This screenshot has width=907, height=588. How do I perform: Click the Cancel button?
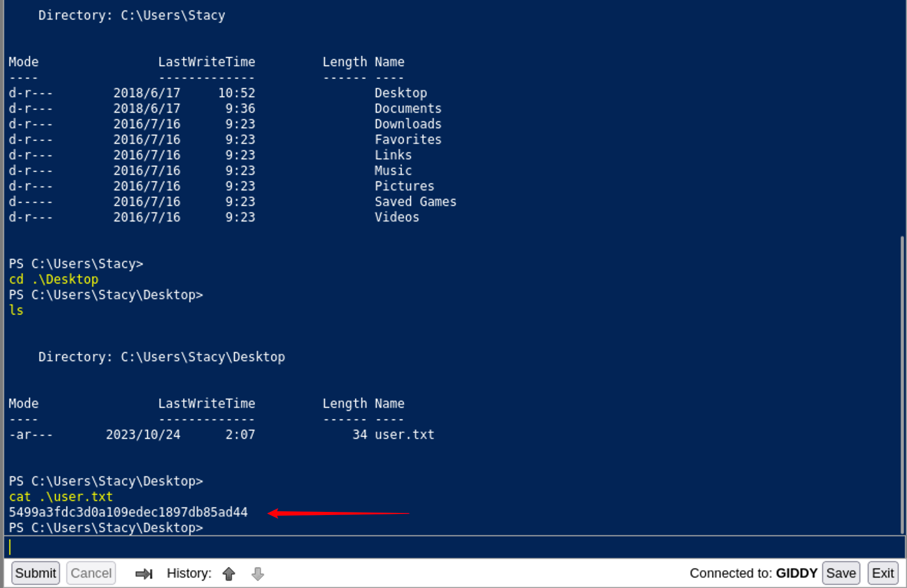point(91,573)
